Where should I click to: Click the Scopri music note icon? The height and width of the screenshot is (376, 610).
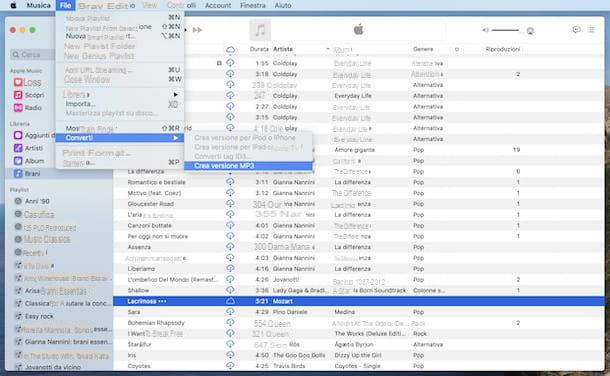point(18,95)
